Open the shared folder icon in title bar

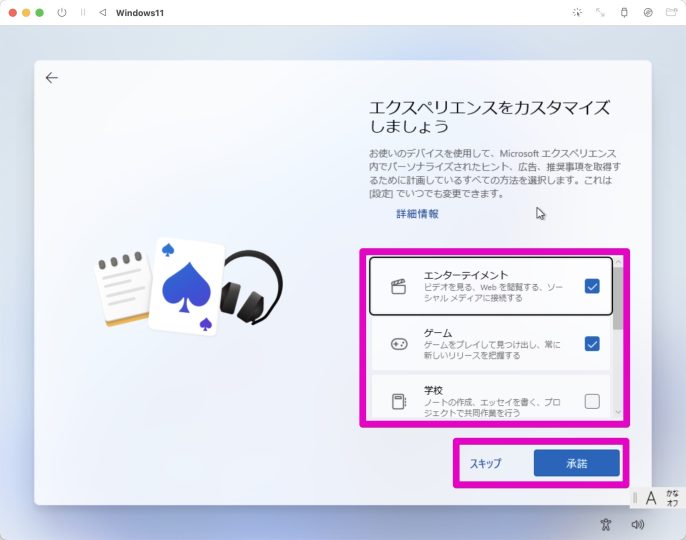click(x=672, y=12)
